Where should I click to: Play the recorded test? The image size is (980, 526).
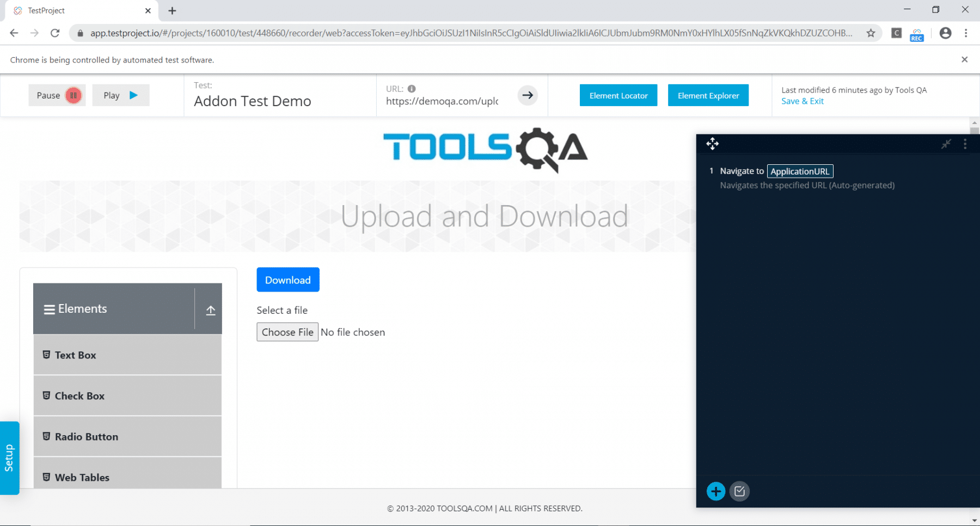pyautogui.click(x=121, y=95)
